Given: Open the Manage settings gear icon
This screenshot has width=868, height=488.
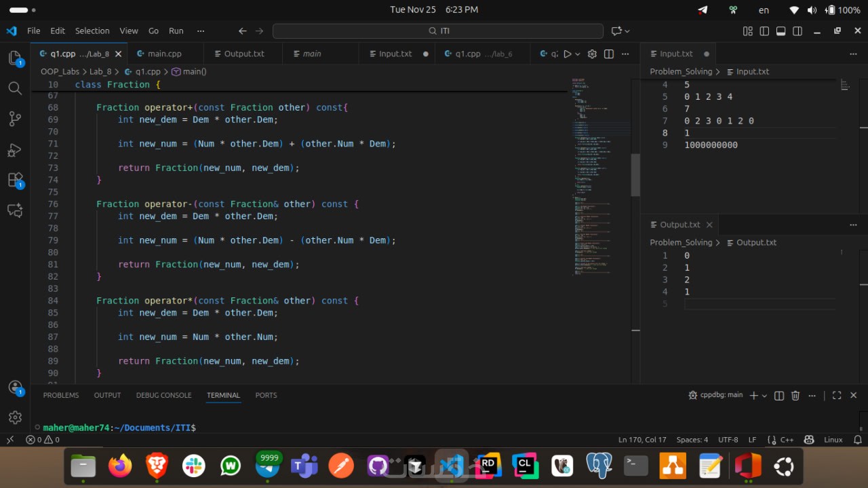Looking at the screenshot, I should [15, 417].
